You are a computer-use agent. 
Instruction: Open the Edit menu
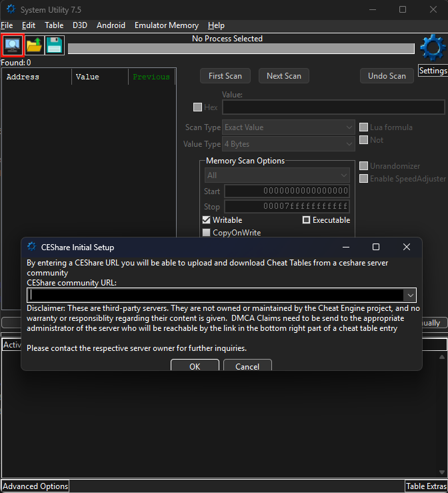pyautogui.click(x=29, y=25)
